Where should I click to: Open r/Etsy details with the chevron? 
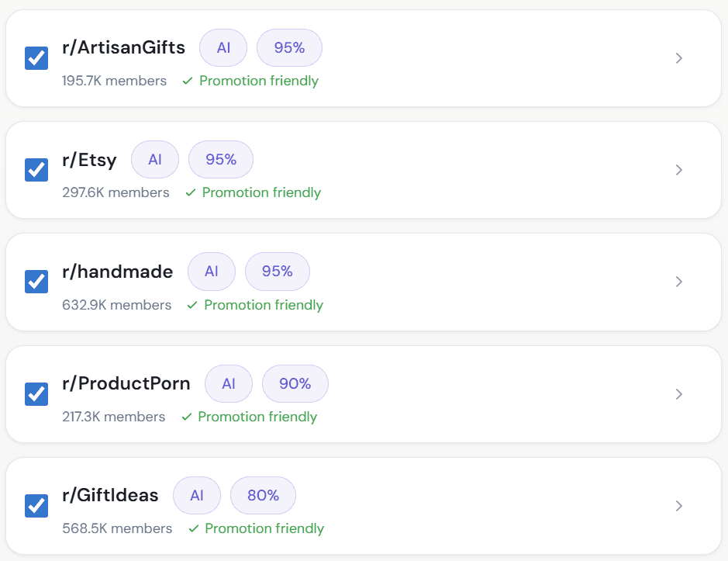pyautogui.click(x=679, y=170)
